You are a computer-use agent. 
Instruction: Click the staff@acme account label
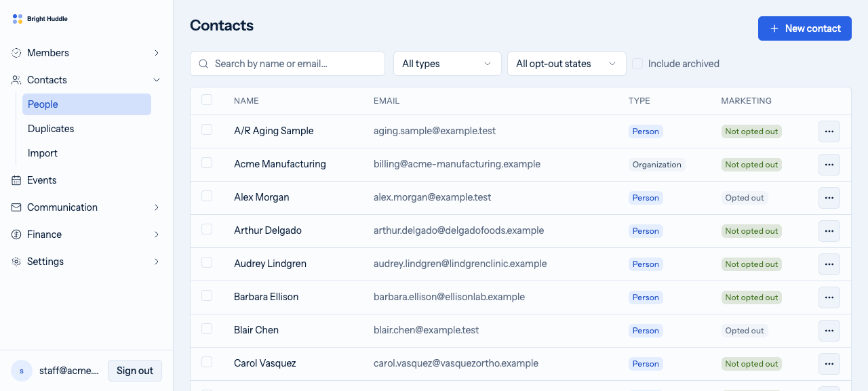[69, 371]
